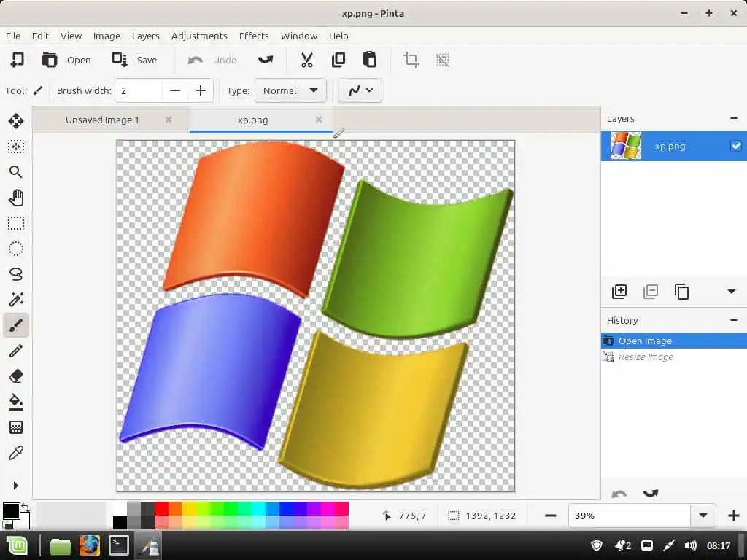This screenshot has height=560, width=747.
Task: Click the New image toolbar icon
Action: coord(18,60)
